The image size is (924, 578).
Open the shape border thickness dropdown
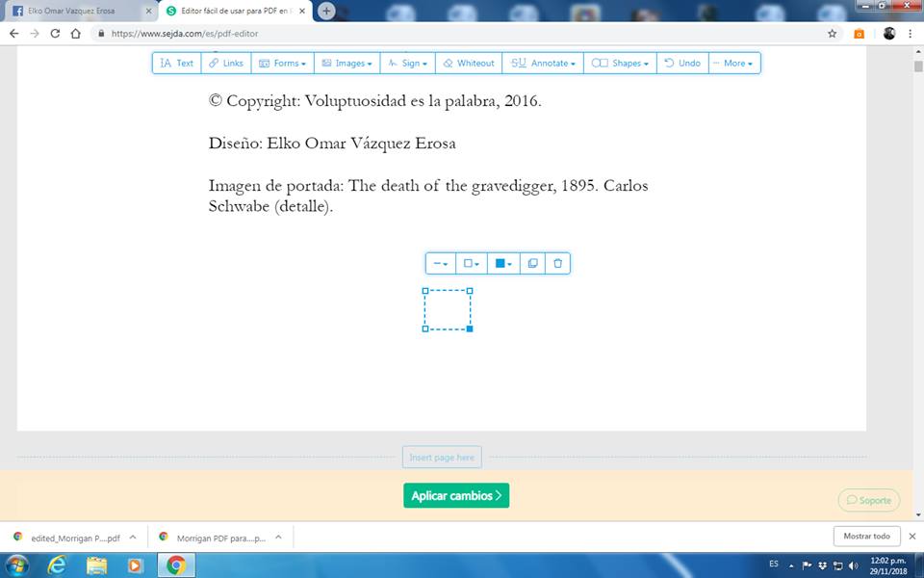click(440, 263)
